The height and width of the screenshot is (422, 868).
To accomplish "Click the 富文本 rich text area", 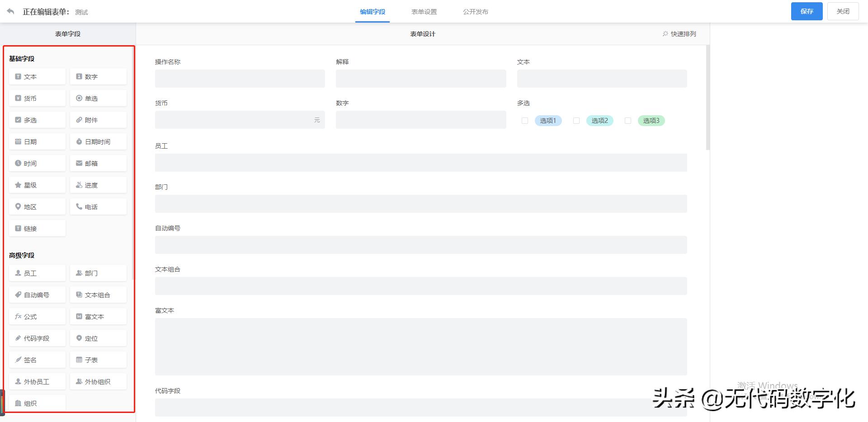I will pyautogui.click(x=421, y=347).
